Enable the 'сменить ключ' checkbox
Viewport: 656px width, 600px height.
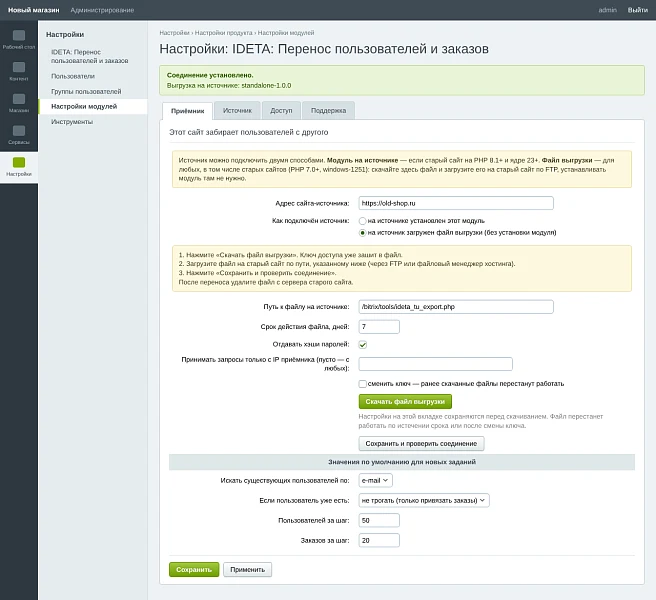363,384
